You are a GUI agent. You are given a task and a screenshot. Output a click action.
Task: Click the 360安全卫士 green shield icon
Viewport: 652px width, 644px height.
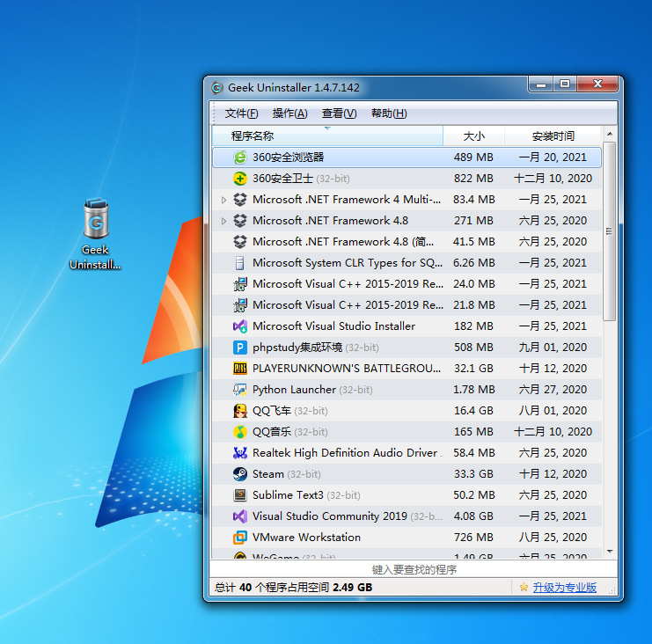[240, 179]
